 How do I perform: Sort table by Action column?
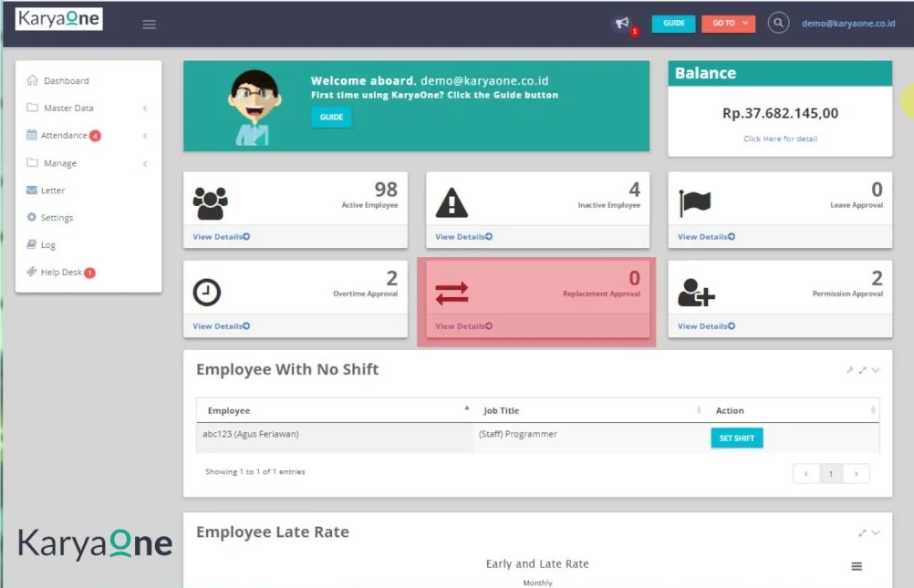[x=792, y=410]
